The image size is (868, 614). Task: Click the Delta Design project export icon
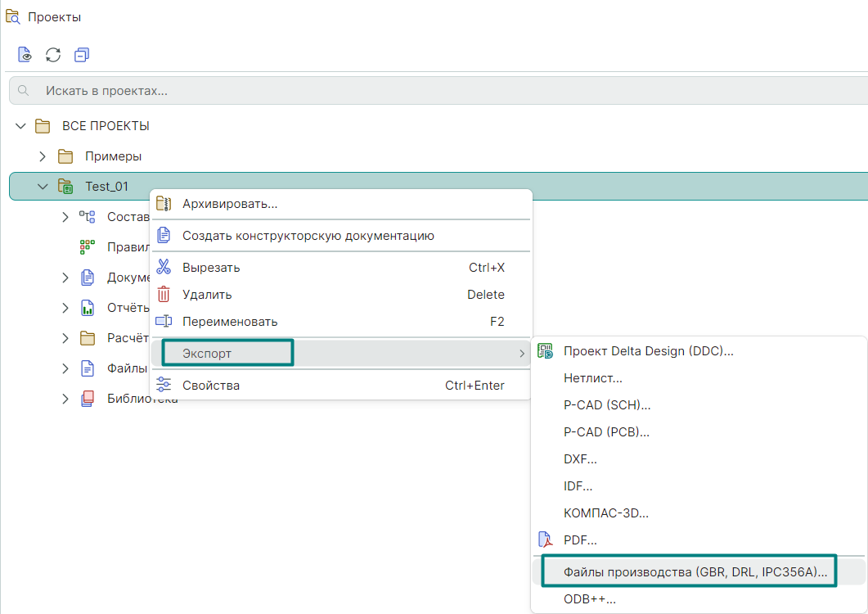(x=545, y=351)
